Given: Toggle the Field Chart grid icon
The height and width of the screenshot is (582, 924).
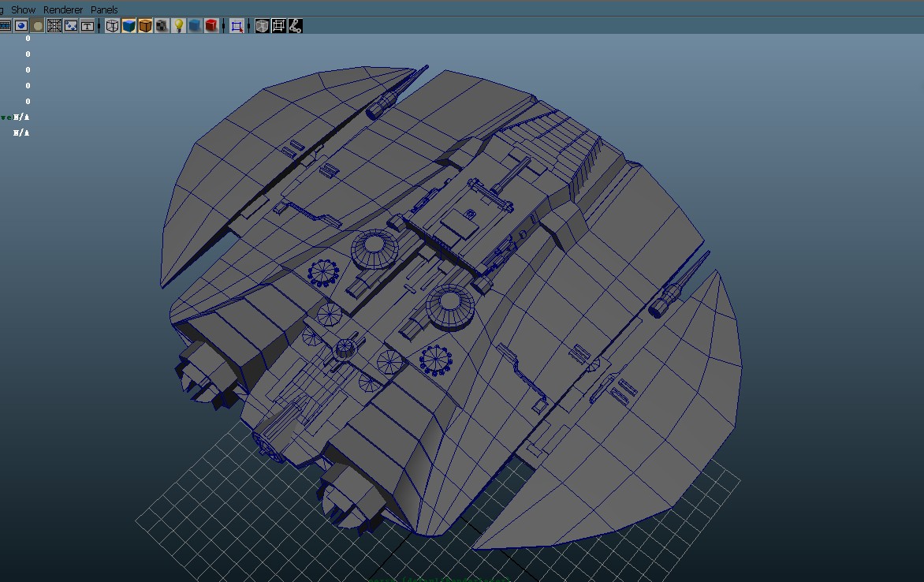Looking at the screenshot, I should [54, 25].
